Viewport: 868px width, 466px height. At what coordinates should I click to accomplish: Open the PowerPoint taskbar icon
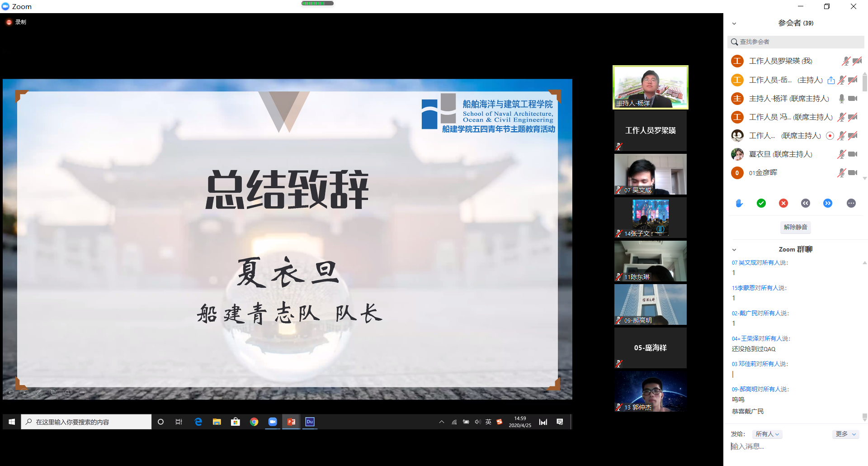[291, 421]
